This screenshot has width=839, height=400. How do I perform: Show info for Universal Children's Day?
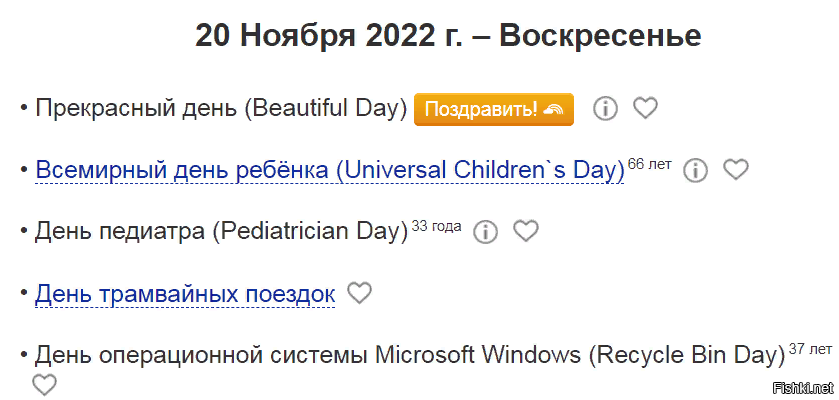(x=695, y=170)
